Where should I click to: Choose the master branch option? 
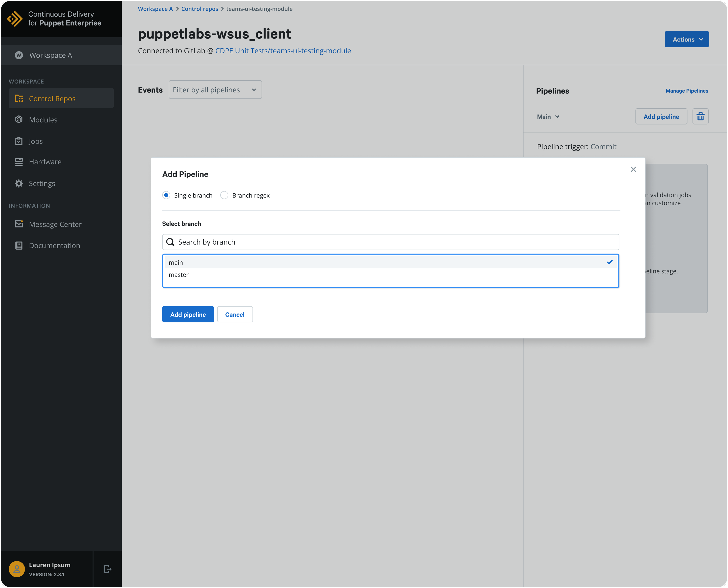click(x=391, y=274)
